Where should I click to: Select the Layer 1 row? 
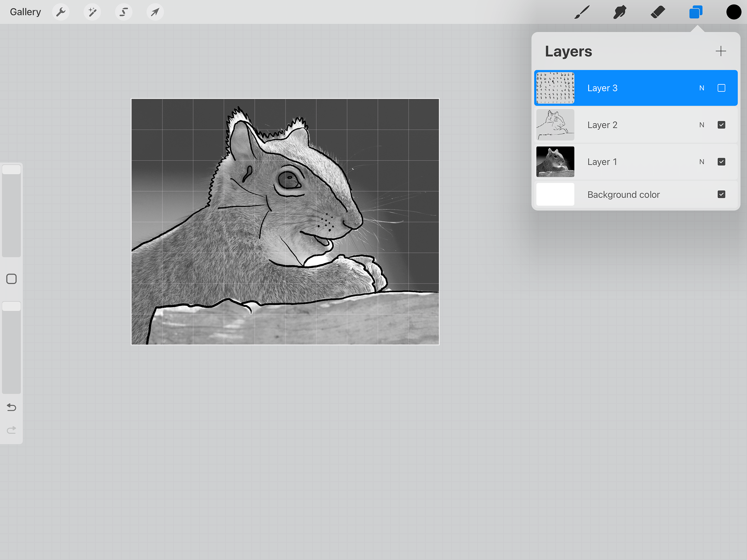point(636,162)
